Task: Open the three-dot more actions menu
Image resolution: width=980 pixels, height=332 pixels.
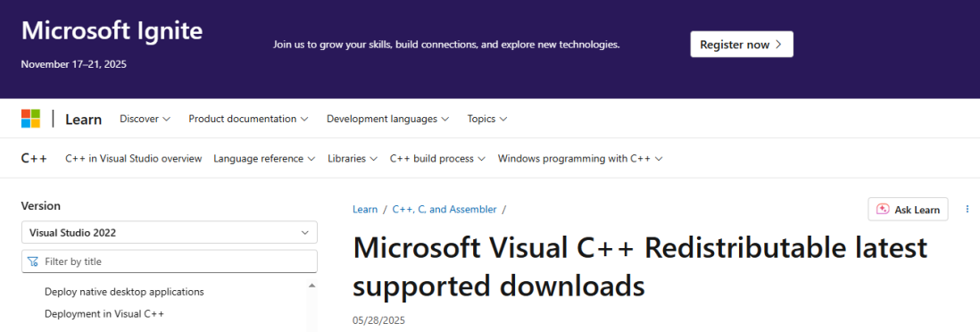Action: click(x=968, y=209)
